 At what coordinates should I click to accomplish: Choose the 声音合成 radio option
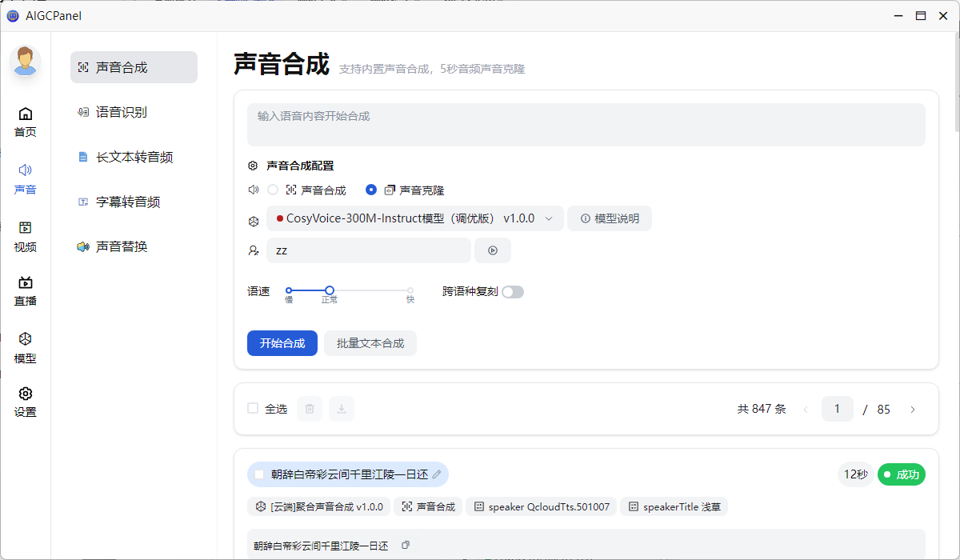pyautogui.click(x=273, y=190)
